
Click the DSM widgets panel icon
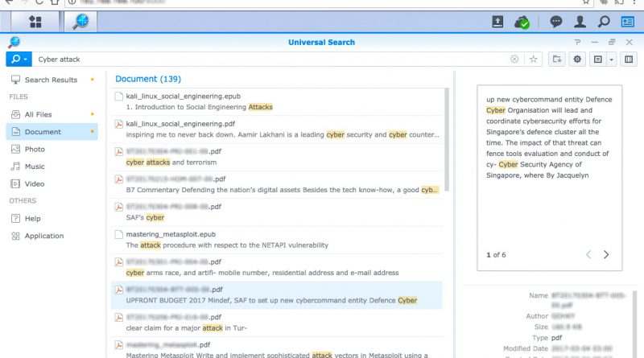[629, 22]
